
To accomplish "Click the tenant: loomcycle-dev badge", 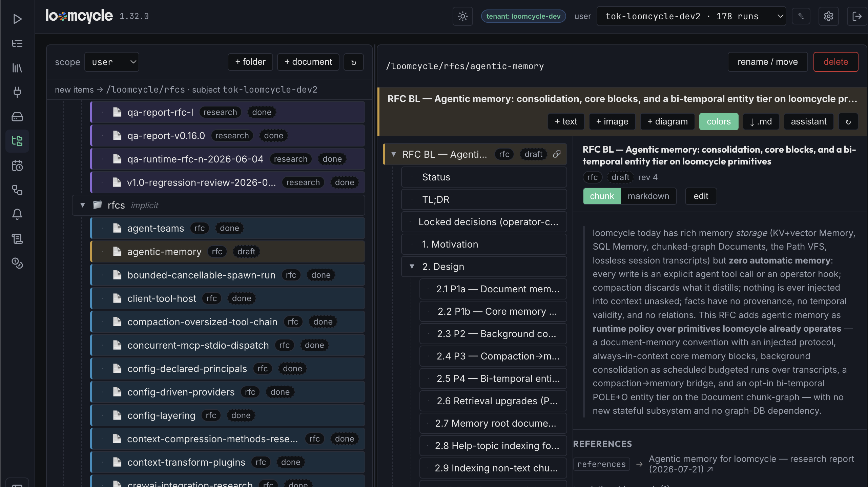I will (x=523, y=16).
